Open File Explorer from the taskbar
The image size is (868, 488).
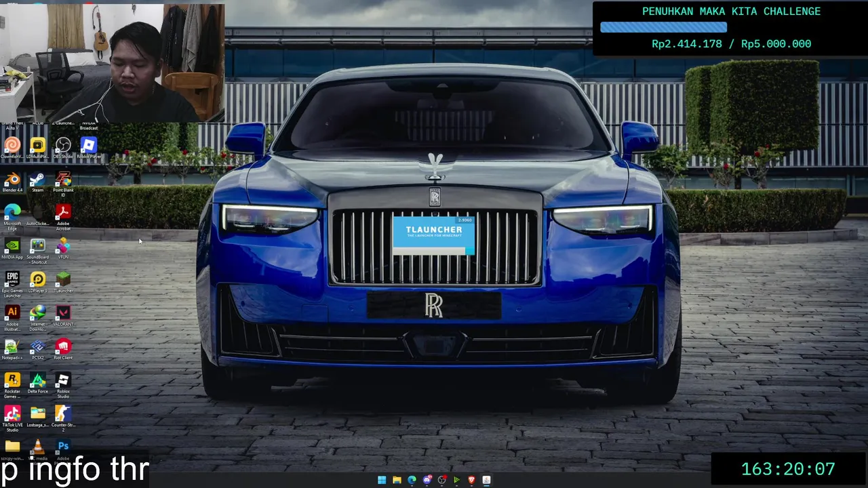397,480
